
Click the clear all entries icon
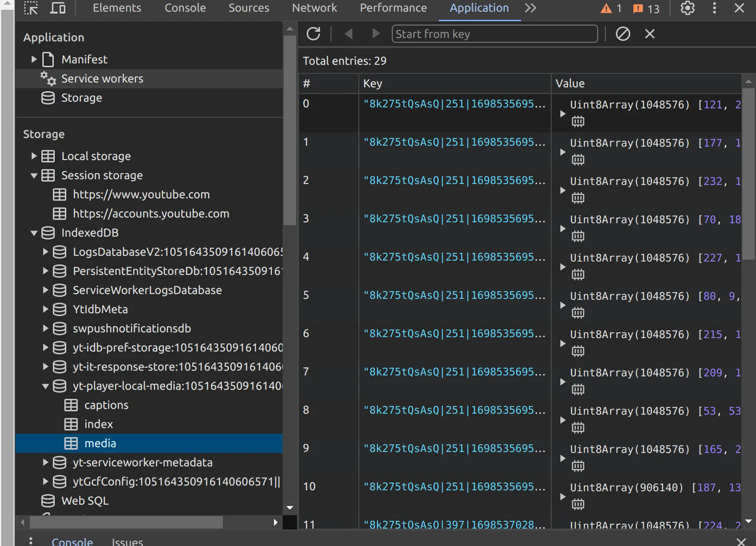click(x=622, y=33)
